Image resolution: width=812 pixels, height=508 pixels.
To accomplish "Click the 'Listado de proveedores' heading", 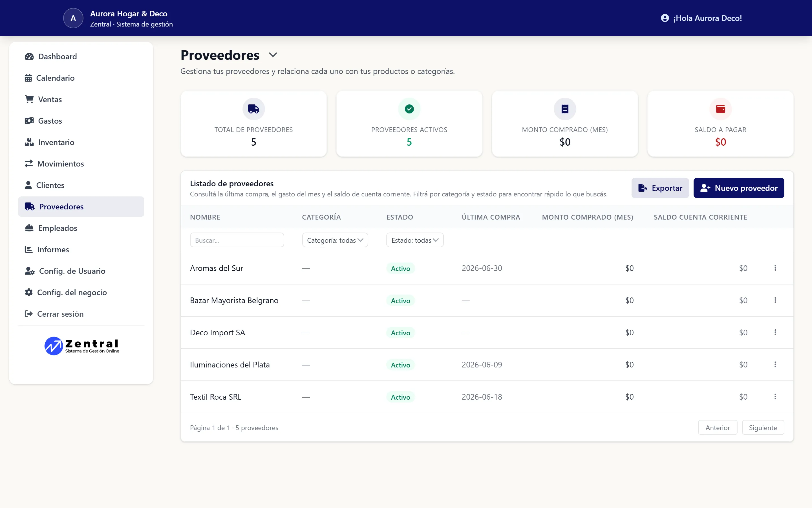I will coord(231,183).
